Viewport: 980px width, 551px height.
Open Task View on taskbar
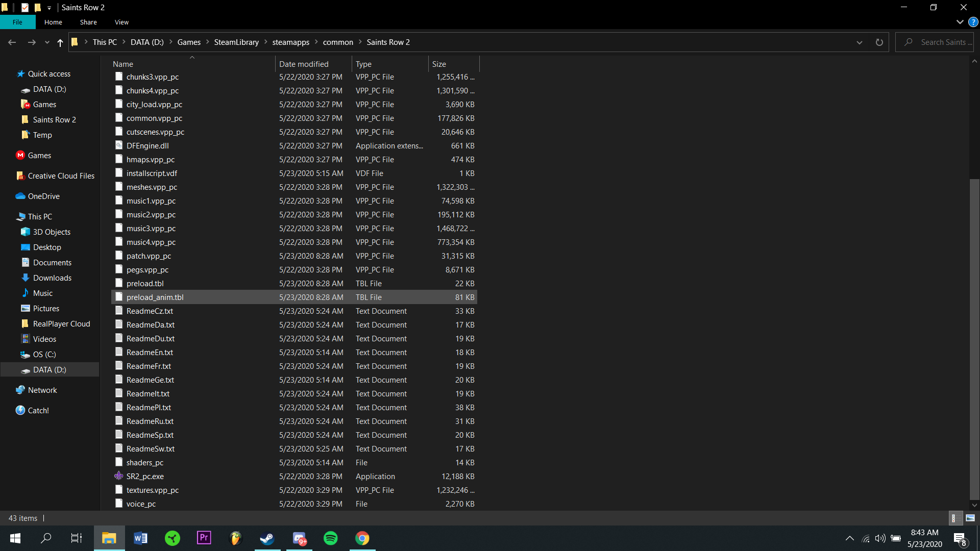77,538
